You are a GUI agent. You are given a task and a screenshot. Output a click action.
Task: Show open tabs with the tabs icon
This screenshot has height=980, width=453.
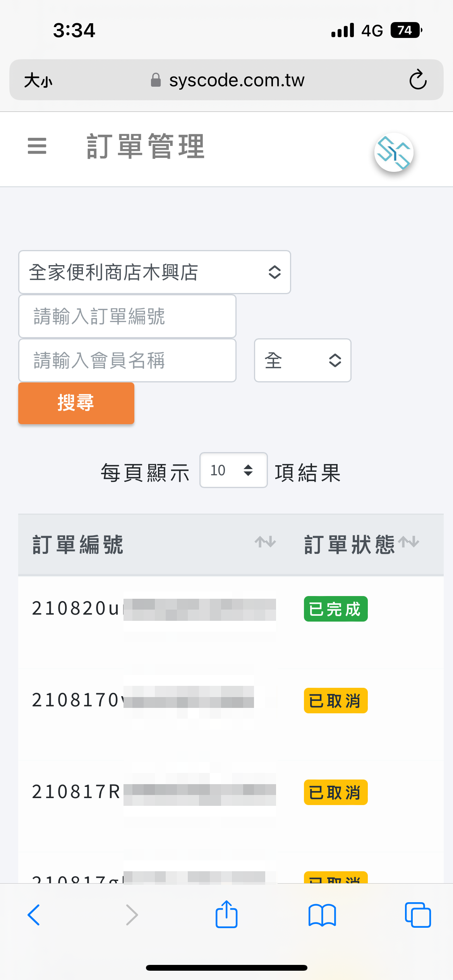click(x=418, y=915)
